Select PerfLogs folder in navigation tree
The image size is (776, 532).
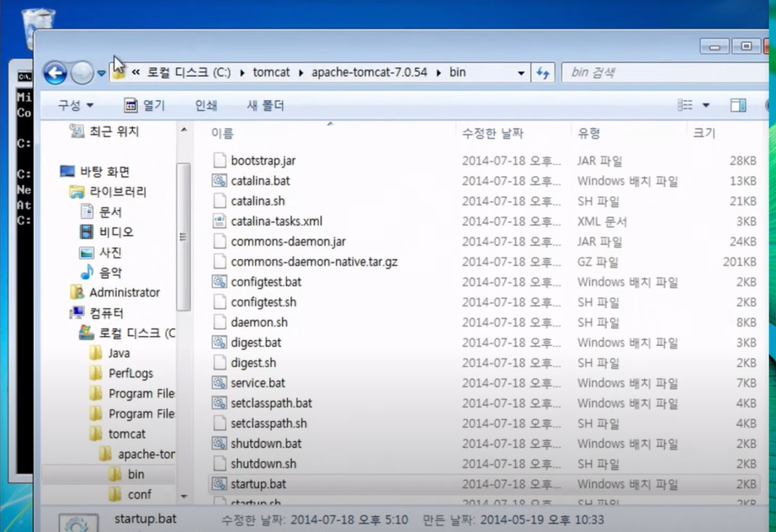point(121,373)
